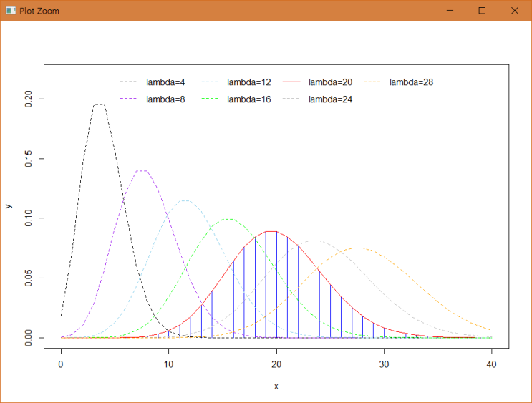Close the Plot Zoom window
The height and width of the screenshot is (403, 532).
point(514,11)
